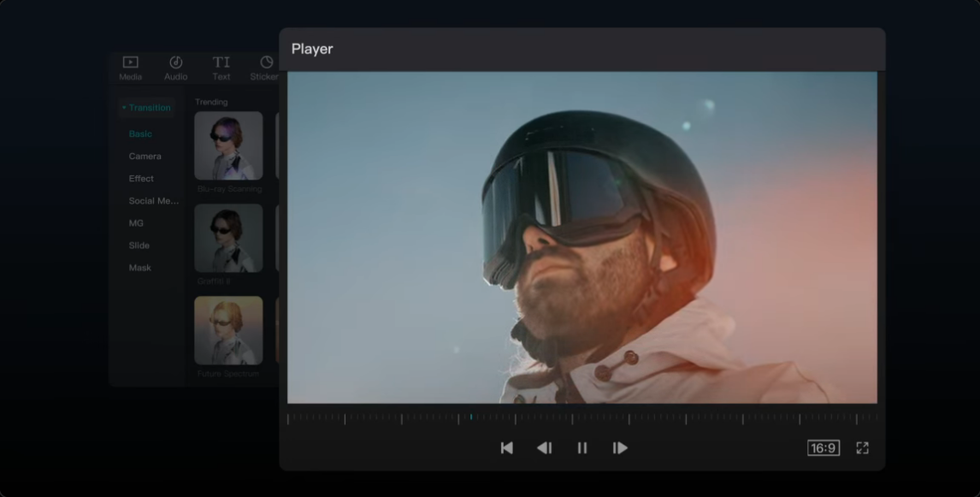The height and width of the screenshot is (497, 980).
Task: Open the Text panel
Action: (x=221, y=68)
